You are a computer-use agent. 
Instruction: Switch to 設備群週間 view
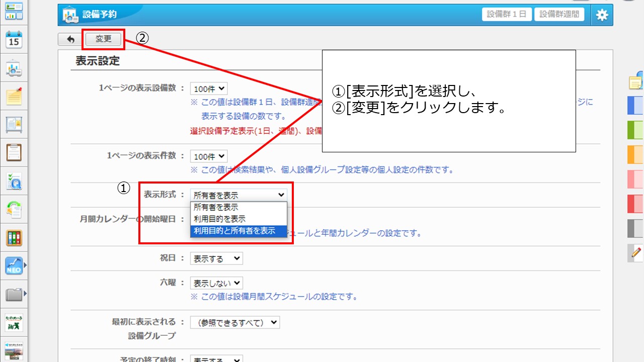(559, 14)
